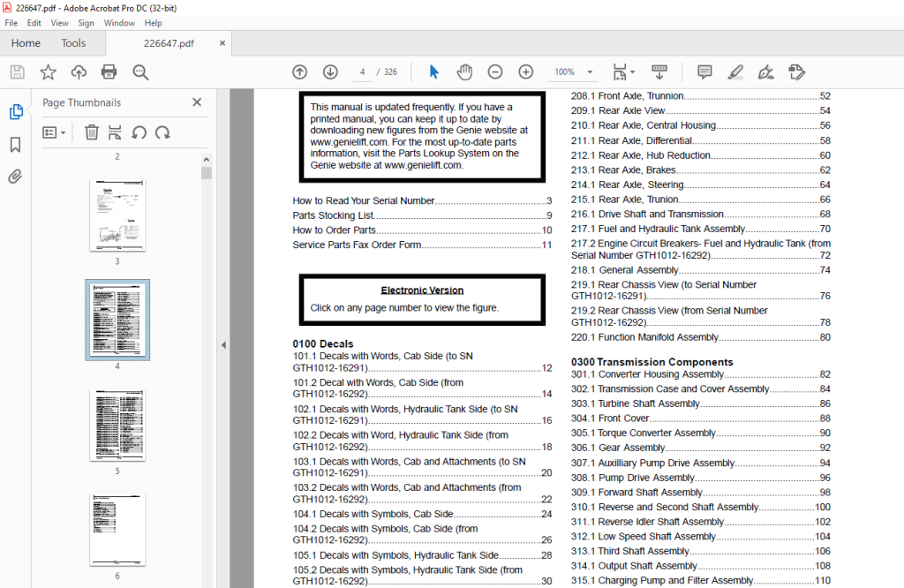The width and height of the screenshot is (904, 588).
Task: Open 'How to Read Your Serial Number' entry
Action: point(422,200)
